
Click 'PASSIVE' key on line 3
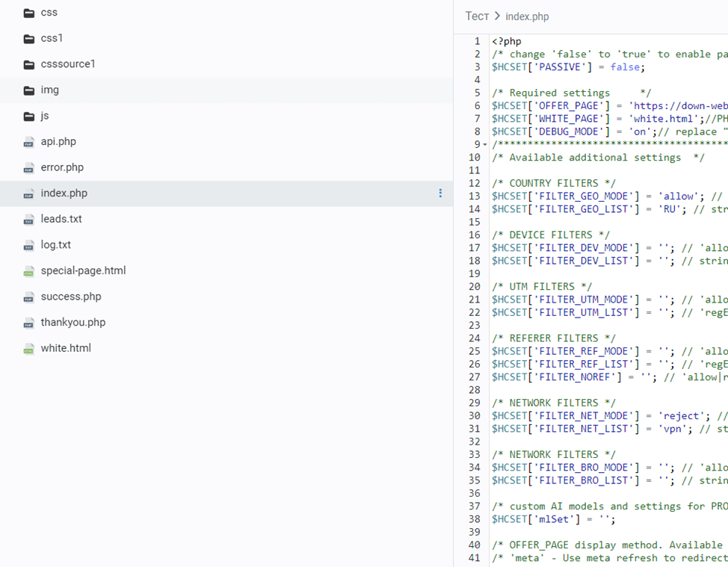(x=560, y=67)
